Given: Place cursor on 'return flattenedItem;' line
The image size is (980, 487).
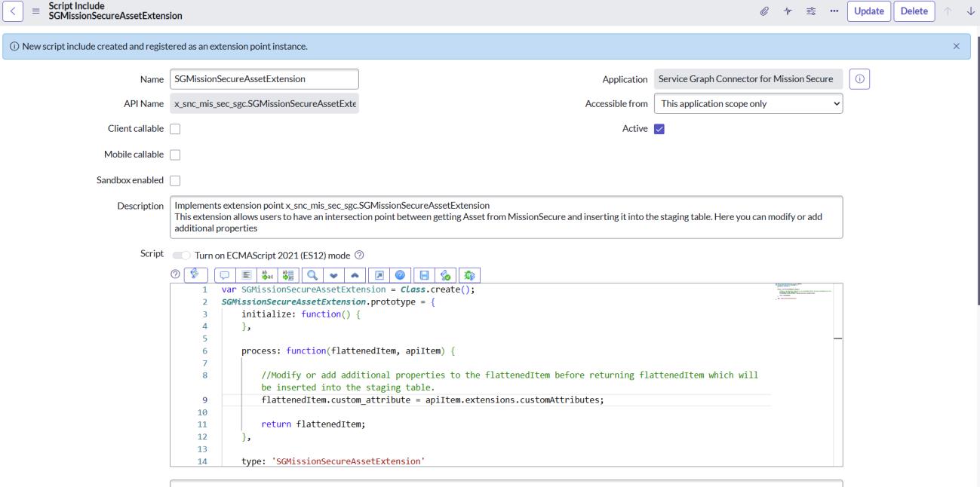Looking at the screenshot, I should 313,424.
